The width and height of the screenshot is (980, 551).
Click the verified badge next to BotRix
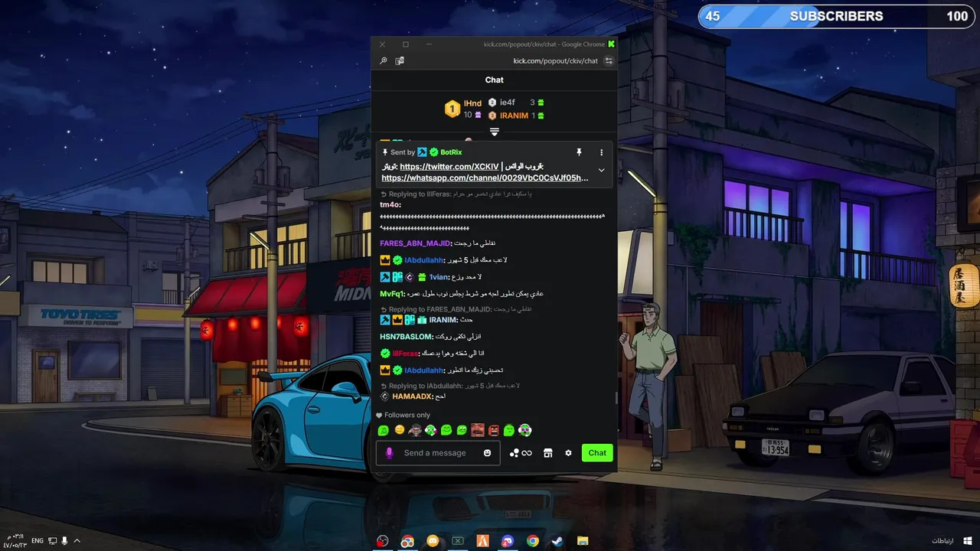click(x=433, y=152)
